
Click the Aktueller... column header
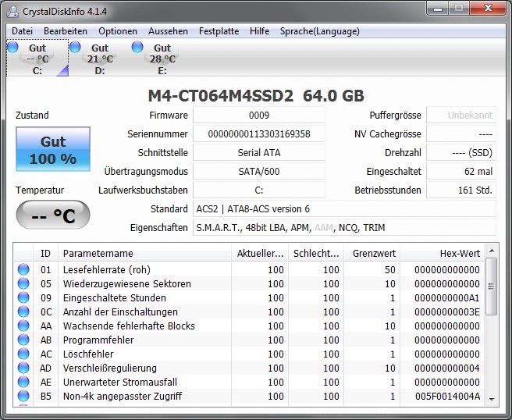tap(260, 254)
